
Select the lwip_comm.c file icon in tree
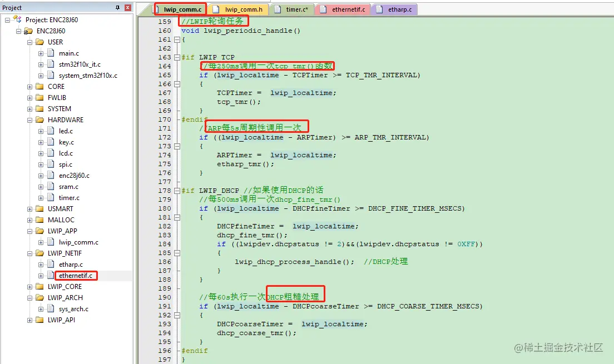point(51,242)
